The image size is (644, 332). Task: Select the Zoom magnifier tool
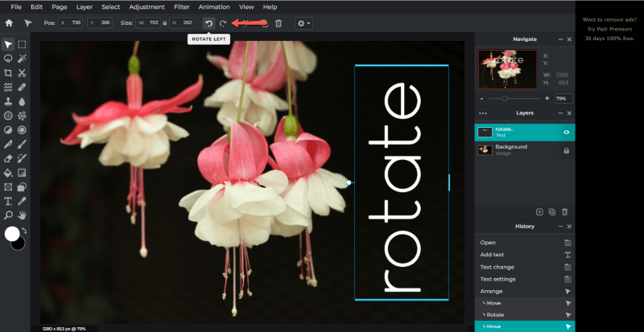click(8, 215)
